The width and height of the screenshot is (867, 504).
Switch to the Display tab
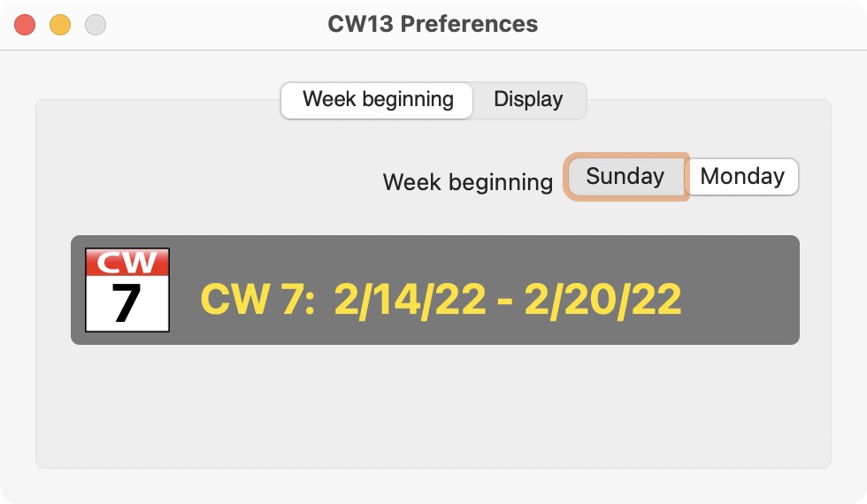pos(528,100)
